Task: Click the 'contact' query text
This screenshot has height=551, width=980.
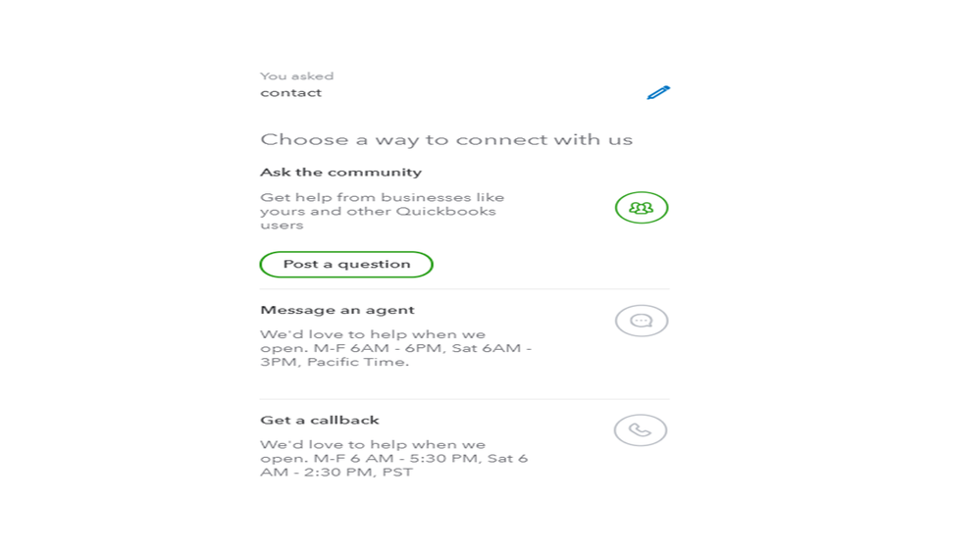Action: (x=290, y=93)
